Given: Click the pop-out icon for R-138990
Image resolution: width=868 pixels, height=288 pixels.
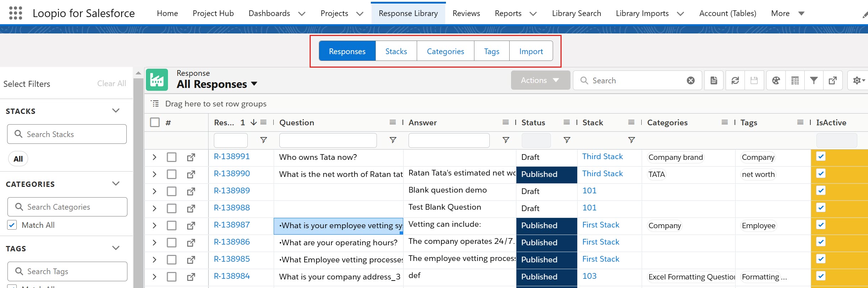Looking at the screenshot, I should pos(191,174).
